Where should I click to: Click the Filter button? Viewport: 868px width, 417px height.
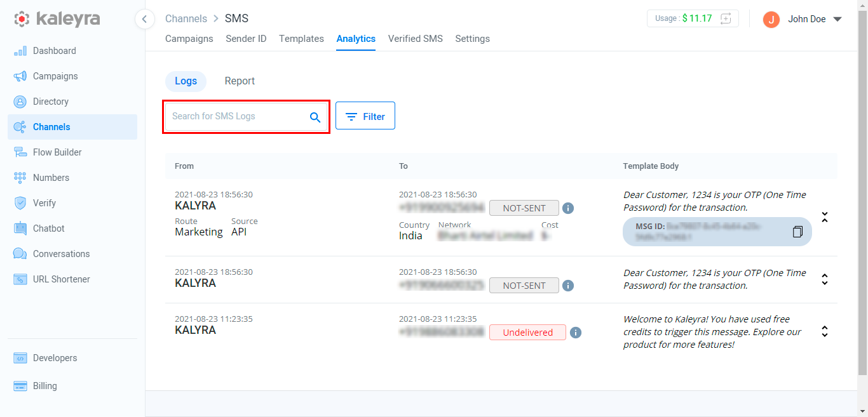point(365,116)
